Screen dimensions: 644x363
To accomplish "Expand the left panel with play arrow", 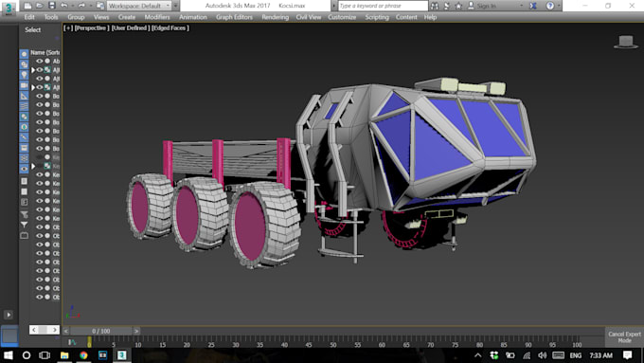I will click(9, 315).
